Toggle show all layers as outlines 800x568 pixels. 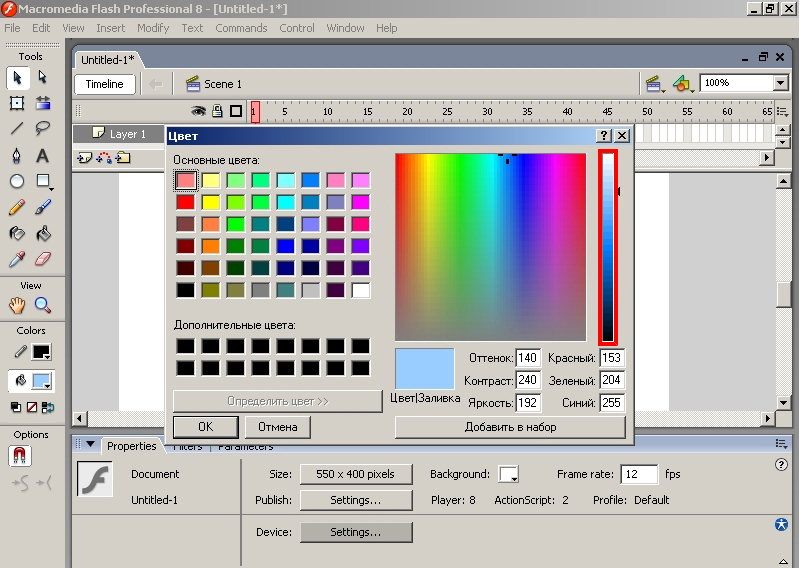[x=236, y=111]
